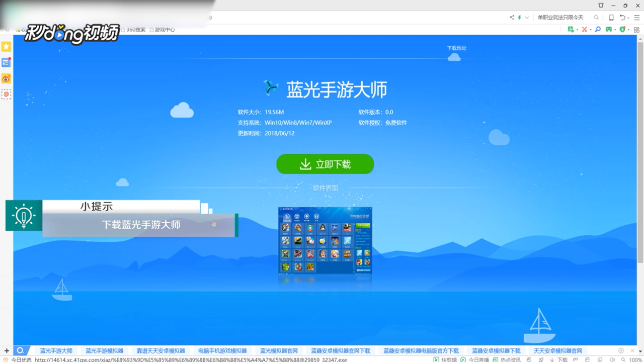
Task: Click the blue search icon in bottom bar
Action: click(x=21, y=350)
